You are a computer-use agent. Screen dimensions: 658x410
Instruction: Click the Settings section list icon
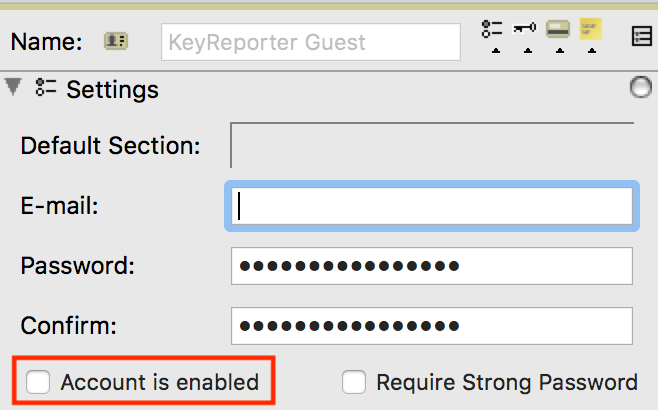pyautogui.click(x=45, y=89)
